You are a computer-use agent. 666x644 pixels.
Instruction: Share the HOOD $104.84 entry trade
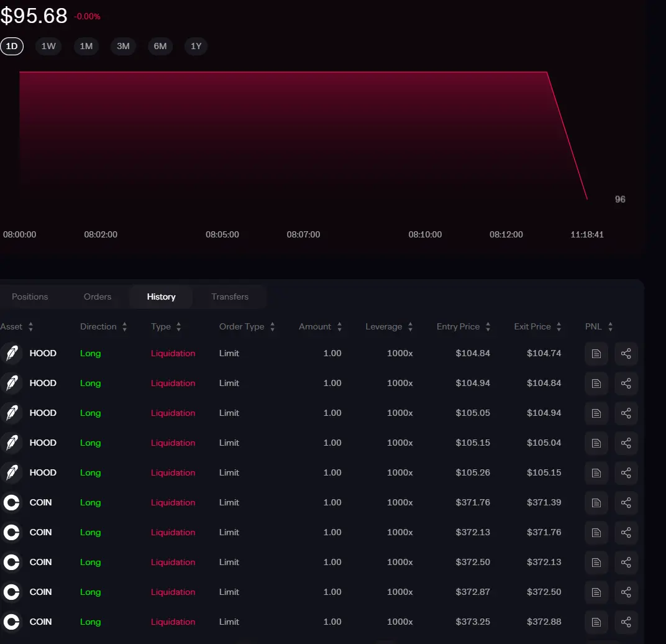(x=626, y=353)
